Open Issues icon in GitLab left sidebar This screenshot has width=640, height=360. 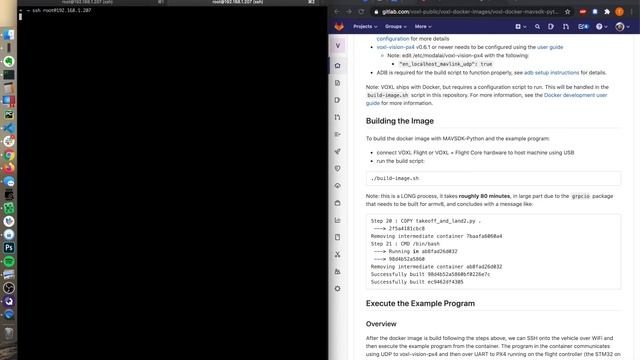338,100
